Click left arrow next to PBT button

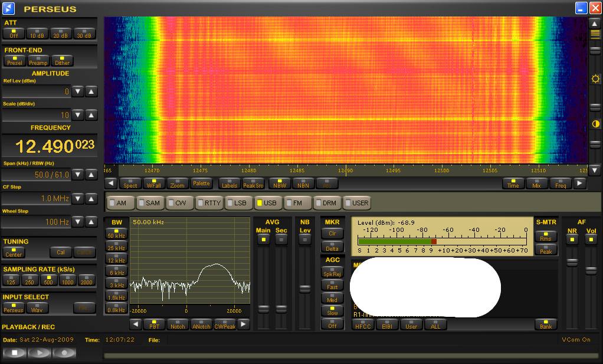[x=135, y=324]
